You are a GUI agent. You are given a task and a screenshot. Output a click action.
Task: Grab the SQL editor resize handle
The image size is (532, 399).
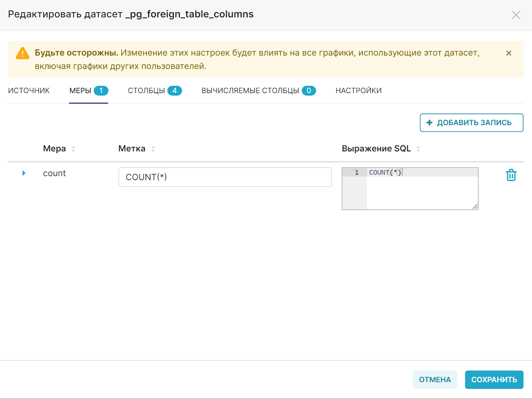point(475,207)
